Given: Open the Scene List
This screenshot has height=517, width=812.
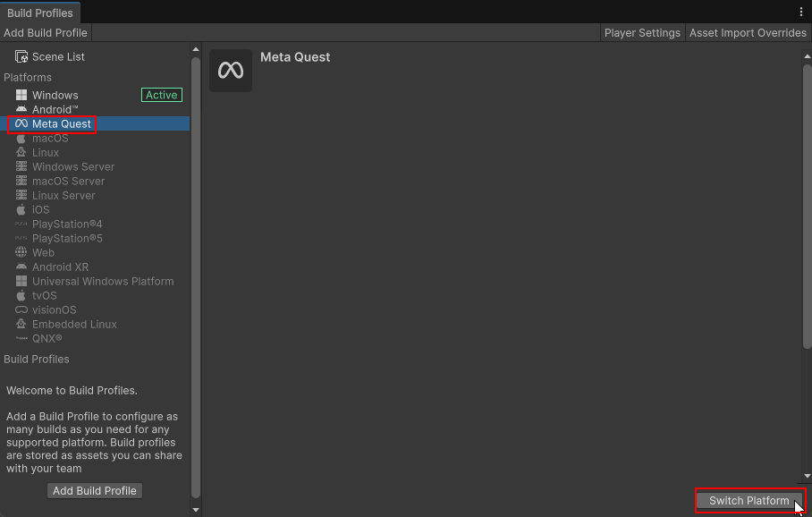Looking at the screenshot, I should [56, 55].
